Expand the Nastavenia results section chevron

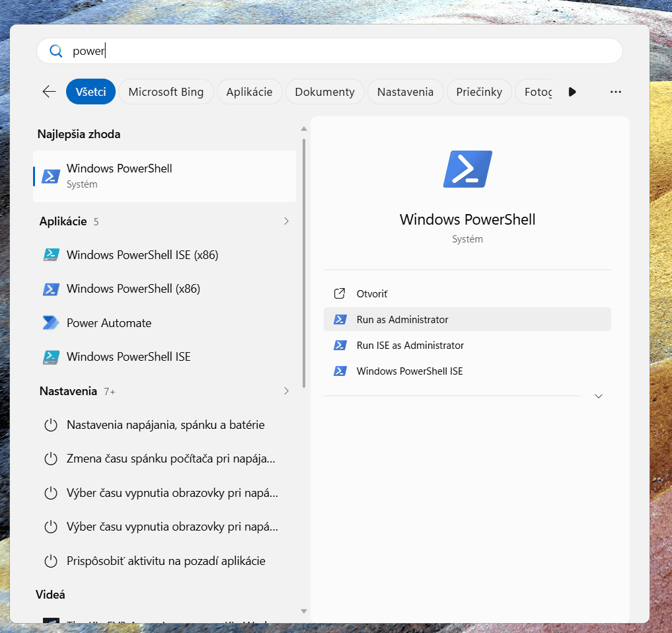(286, 391)
